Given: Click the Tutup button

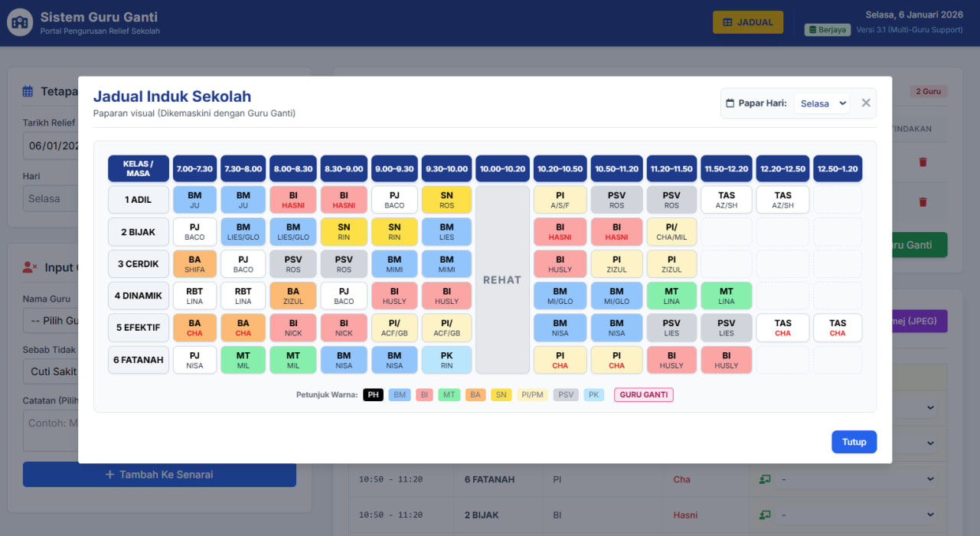Looking at the screenshot, I should coord(854,442).
